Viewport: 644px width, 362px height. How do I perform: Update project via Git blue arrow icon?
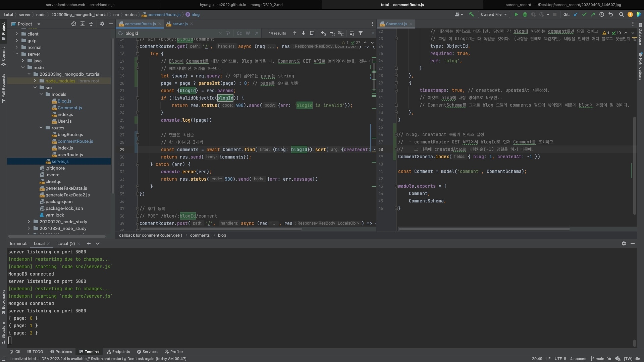point(576,14)
